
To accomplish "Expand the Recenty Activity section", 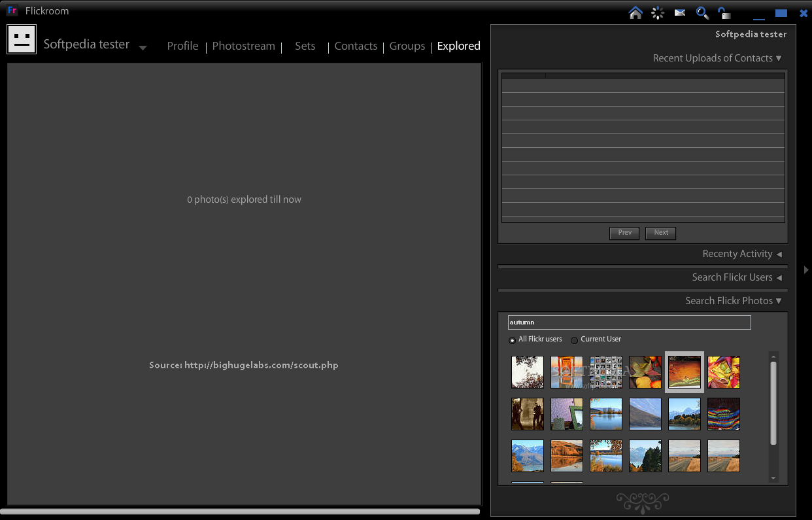I will tap(779, 254).
